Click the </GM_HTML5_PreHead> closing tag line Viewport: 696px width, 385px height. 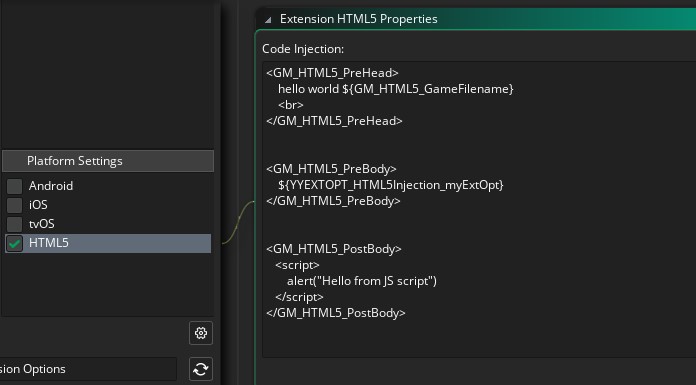(x=334, y=121)
